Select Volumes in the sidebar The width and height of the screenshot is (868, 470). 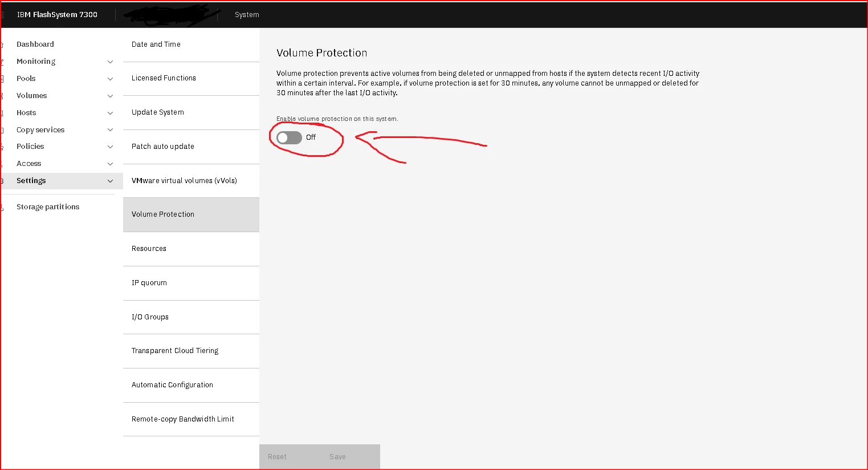pos(32,95)
